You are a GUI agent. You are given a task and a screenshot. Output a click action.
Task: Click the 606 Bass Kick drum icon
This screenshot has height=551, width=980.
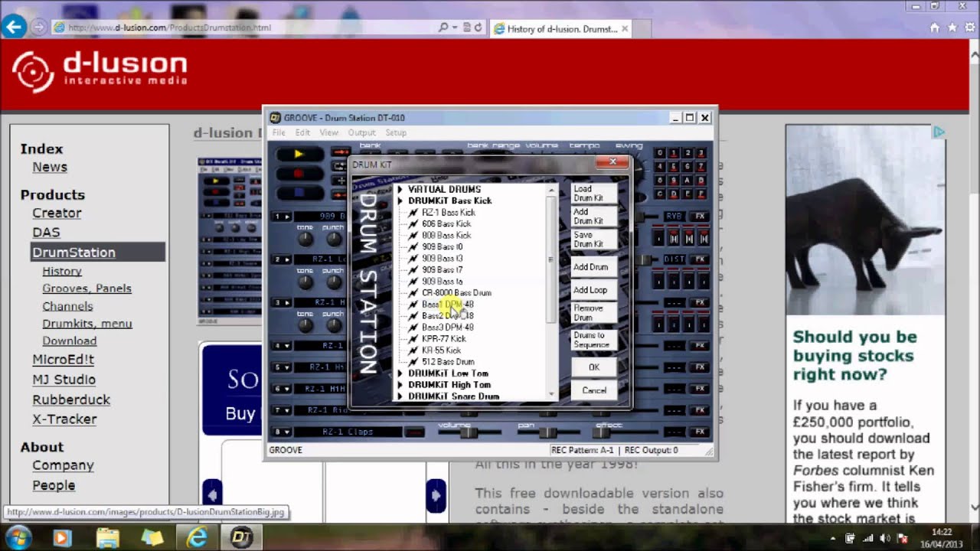413,223
